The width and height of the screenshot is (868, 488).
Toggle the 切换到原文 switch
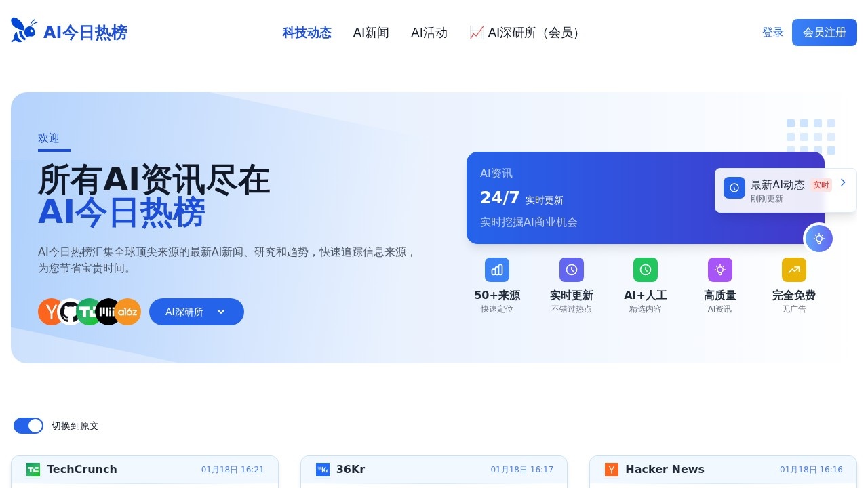point(28,426)
